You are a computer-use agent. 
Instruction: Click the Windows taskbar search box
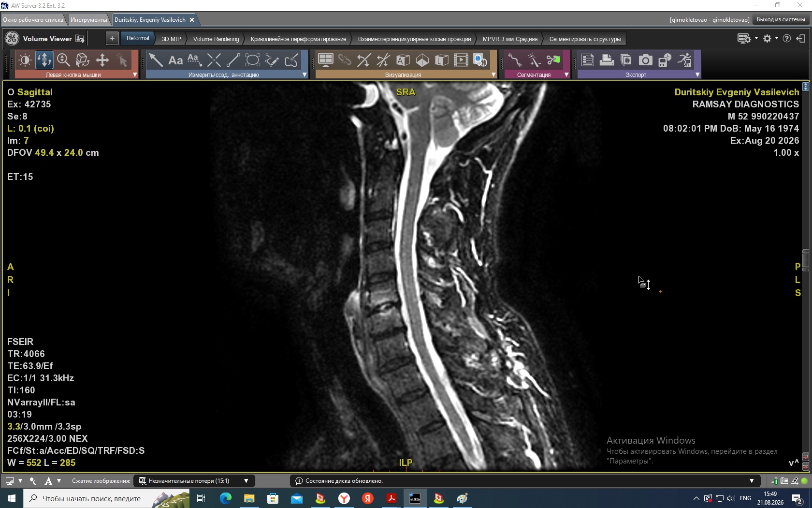coord(106,498)
